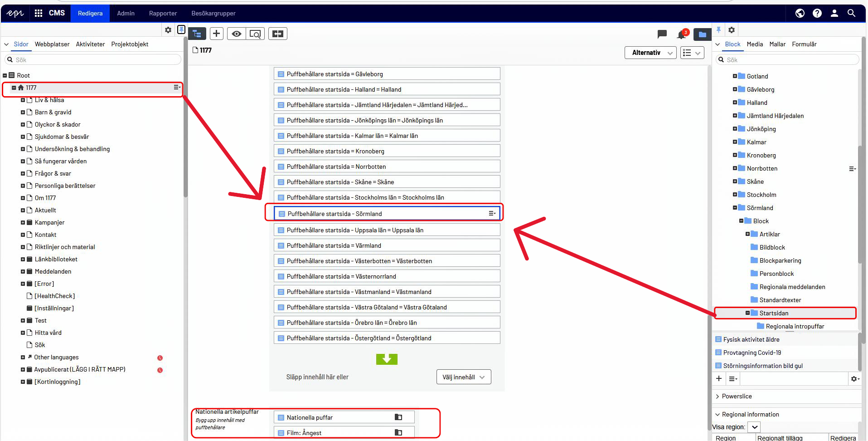Click the green down arrow below the block list

tap(387, 359)
